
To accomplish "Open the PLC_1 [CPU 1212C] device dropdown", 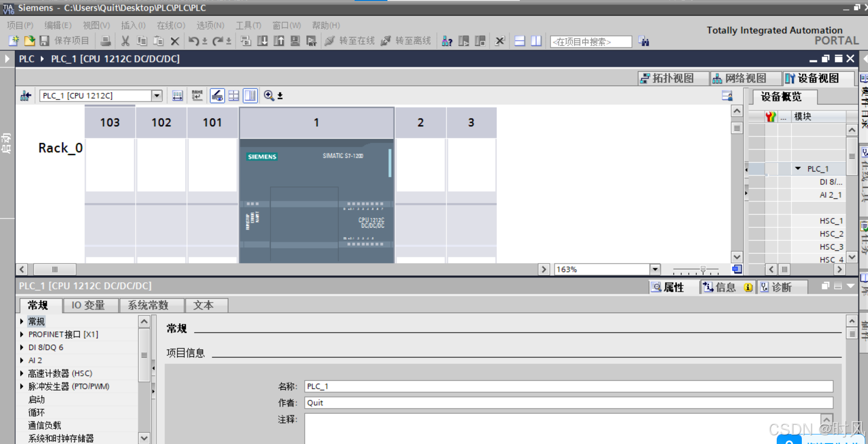I will coord(157,96).
